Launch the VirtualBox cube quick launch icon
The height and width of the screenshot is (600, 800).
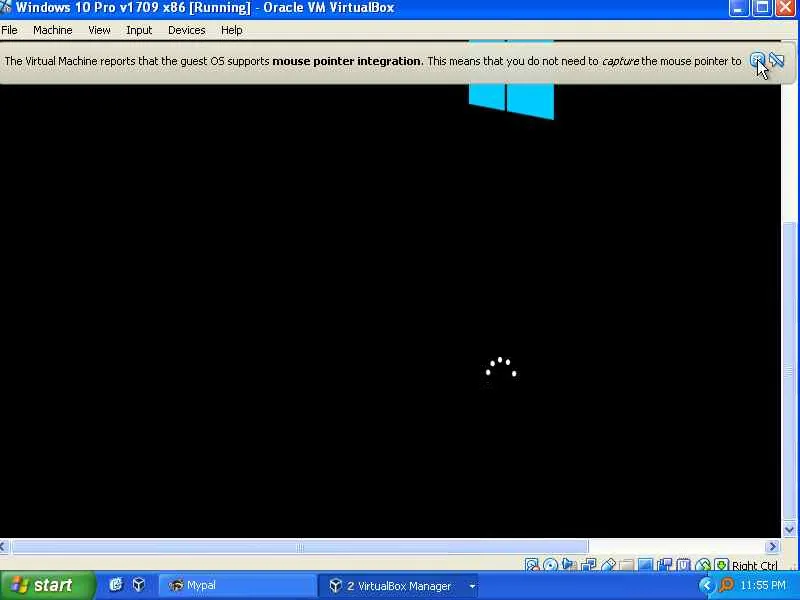(138, 585)
